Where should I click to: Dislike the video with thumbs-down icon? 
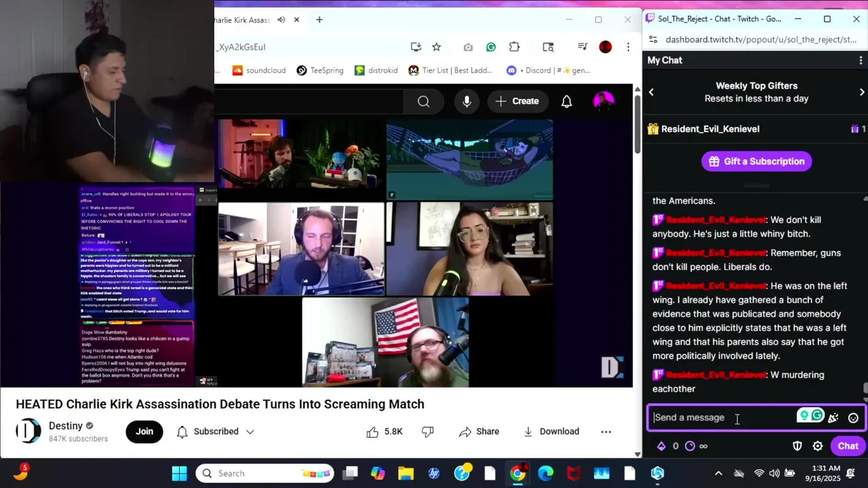point(427,432)
